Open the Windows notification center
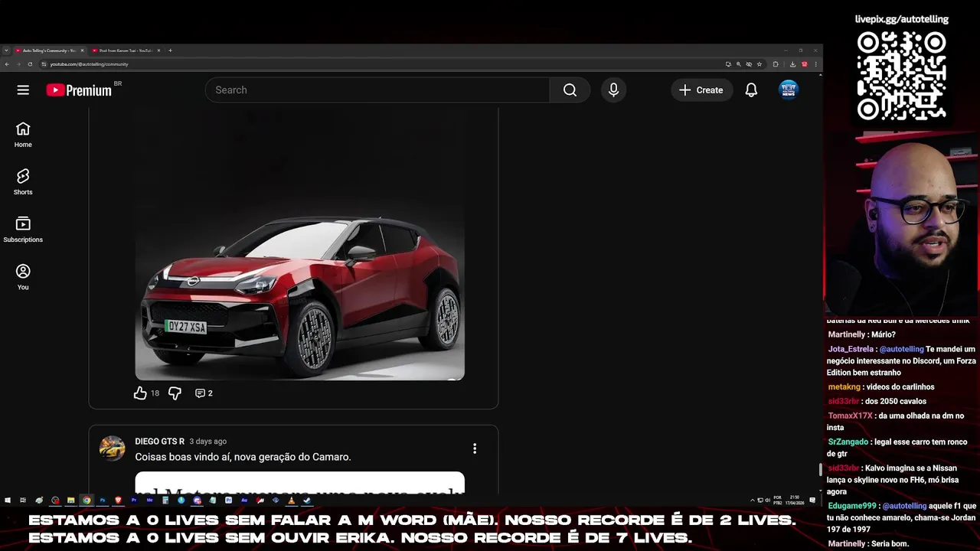 [x=813, y=500]
